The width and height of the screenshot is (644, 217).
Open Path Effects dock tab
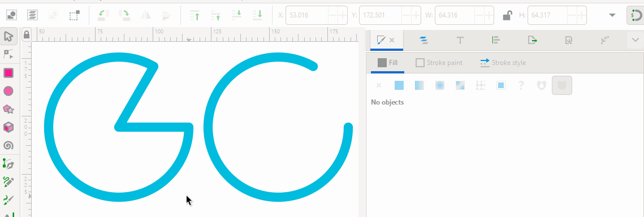(x=604, y=40)
